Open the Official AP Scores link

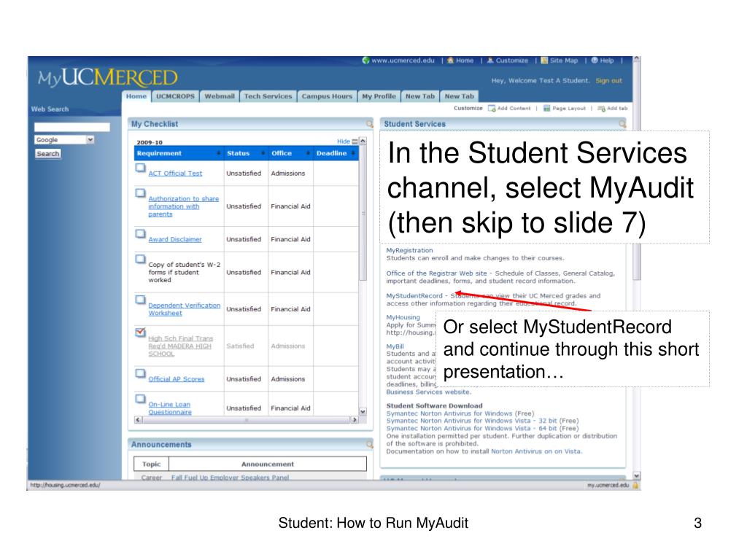coord(177,379)
